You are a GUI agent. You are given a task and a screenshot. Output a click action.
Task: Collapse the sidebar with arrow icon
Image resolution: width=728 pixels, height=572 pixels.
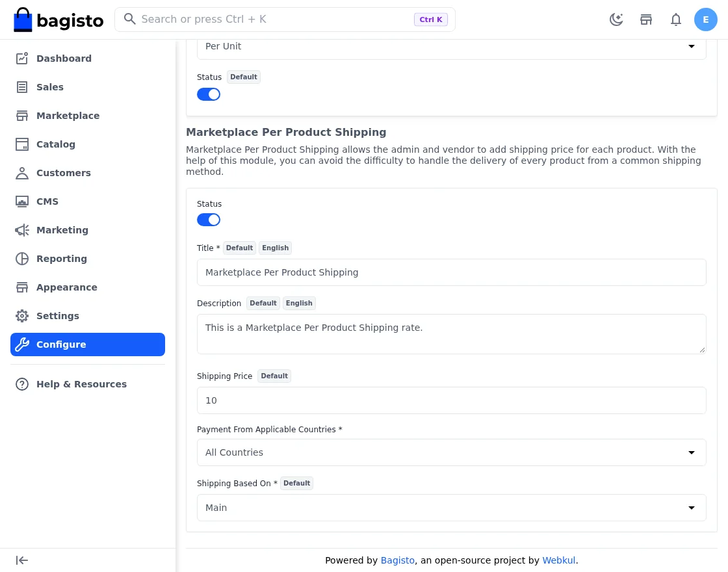(22, 560)
